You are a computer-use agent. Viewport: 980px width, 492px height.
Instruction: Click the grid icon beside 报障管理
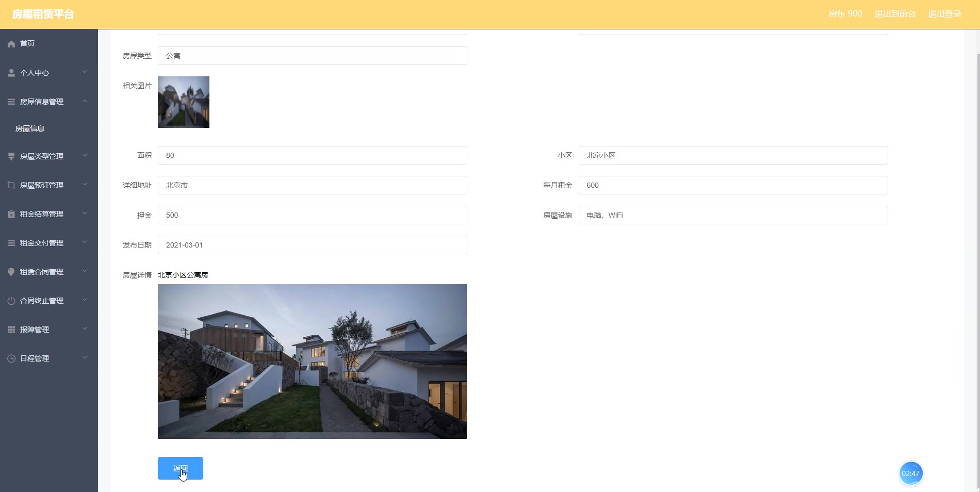11,330
